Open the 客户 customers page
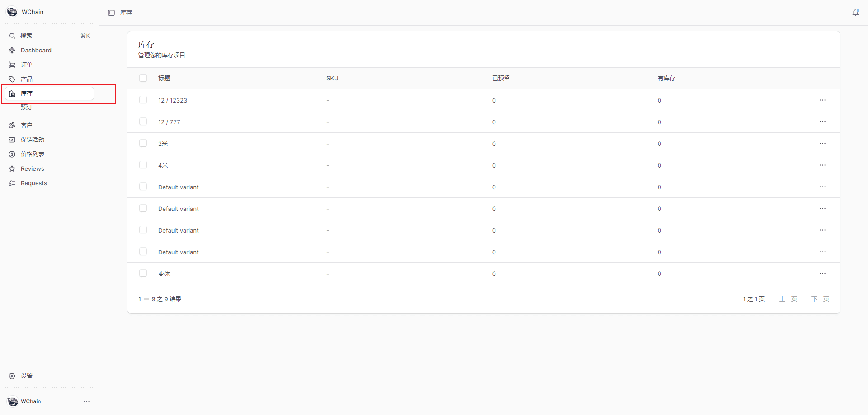 (x=26, y=126)
